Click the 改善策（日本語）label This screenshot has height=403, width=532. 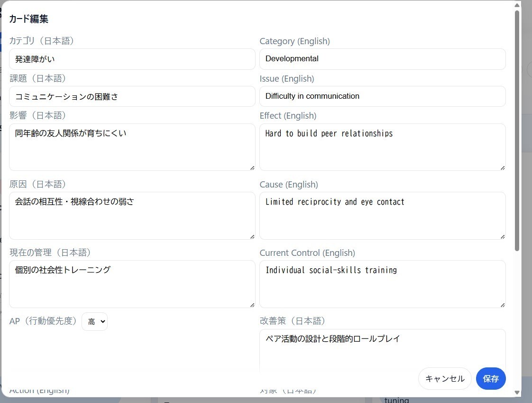[292, 321]
